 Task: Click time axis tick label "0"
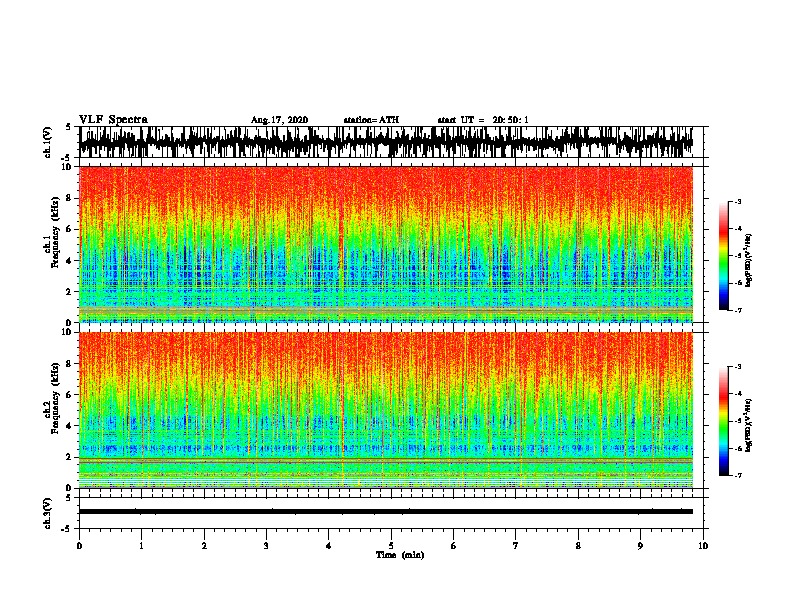79,546
